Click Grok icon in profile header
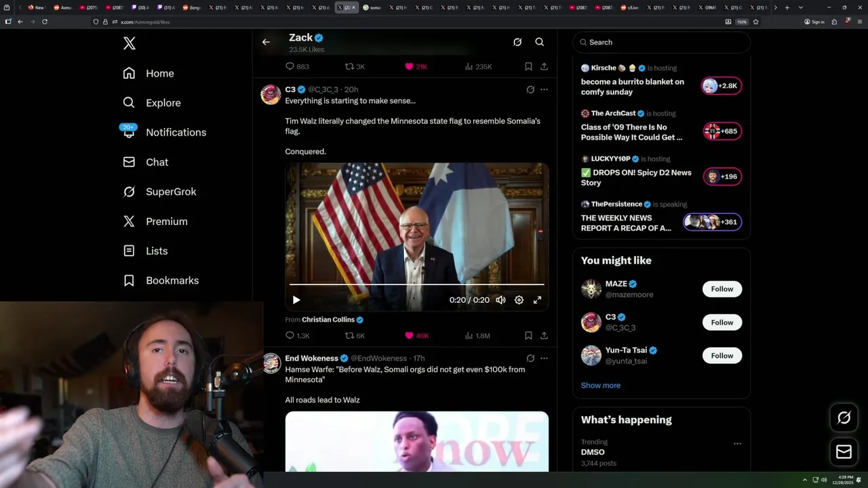Image resolution: width=868 pixels, height=488 pixels. tap(517, 42)
